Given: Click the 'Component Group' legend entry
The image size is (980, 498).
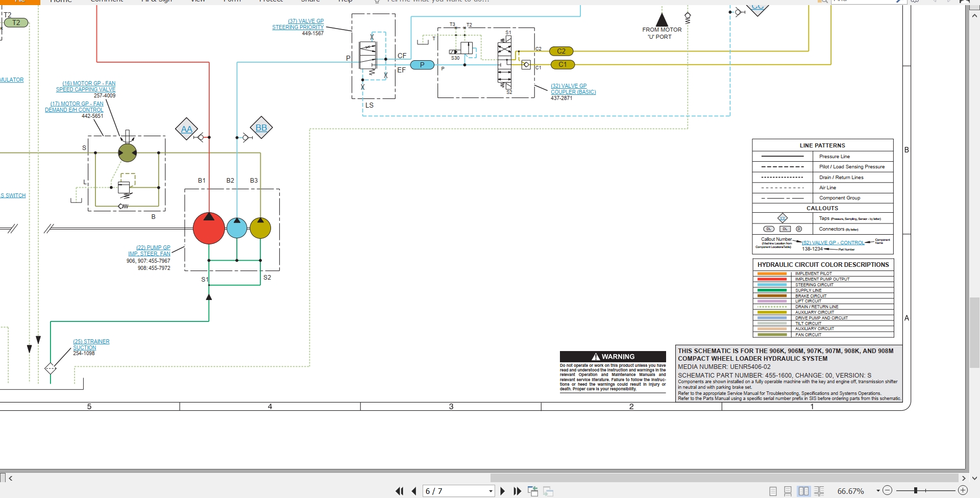Looking at the screenshot, I should [x=840, y=198].
